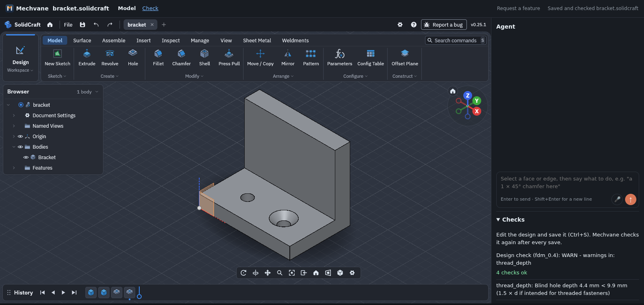644x305 pixels.
Task: Create an Offset Plane
Action: tap(405, 58)
